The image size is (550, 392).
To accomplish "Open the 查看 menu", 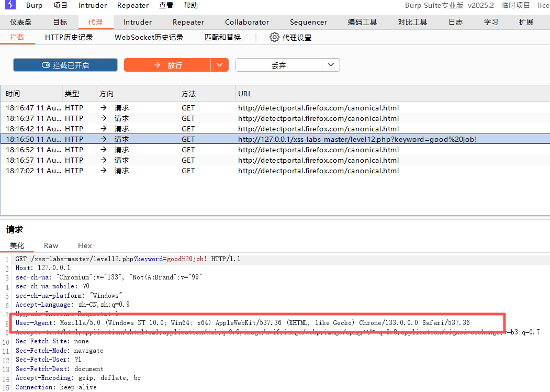I will [x=166, y=5].
